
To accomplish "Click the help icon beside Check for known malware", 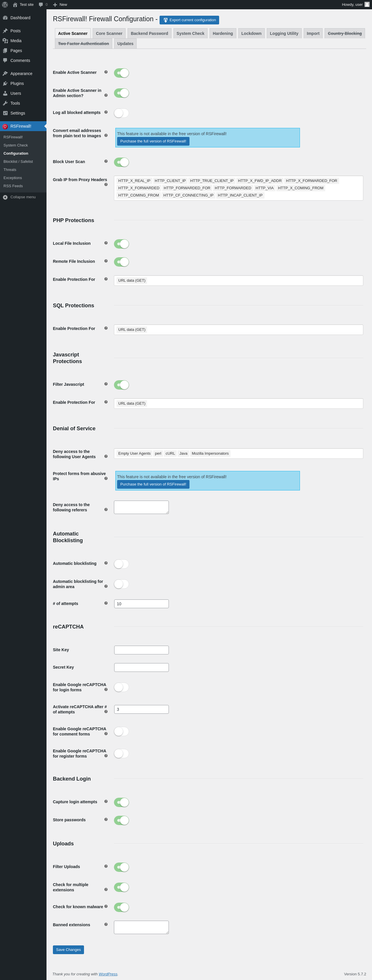I will click(106, 906).
